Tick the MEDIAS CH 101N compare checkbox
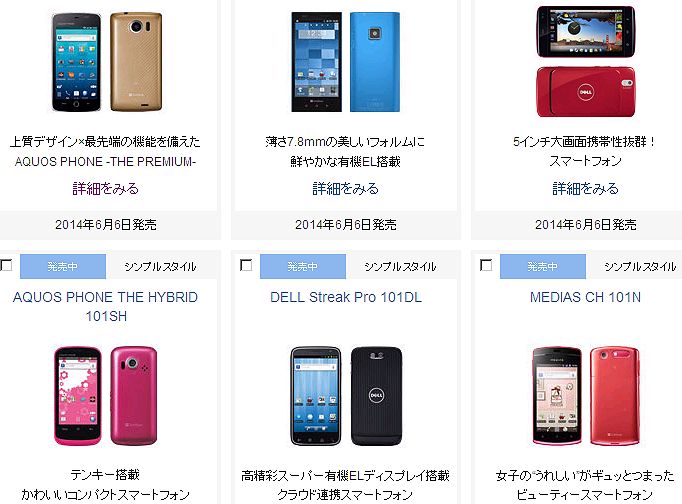The height and width of the screenshot is (504, 682). [x=486, y=265]
